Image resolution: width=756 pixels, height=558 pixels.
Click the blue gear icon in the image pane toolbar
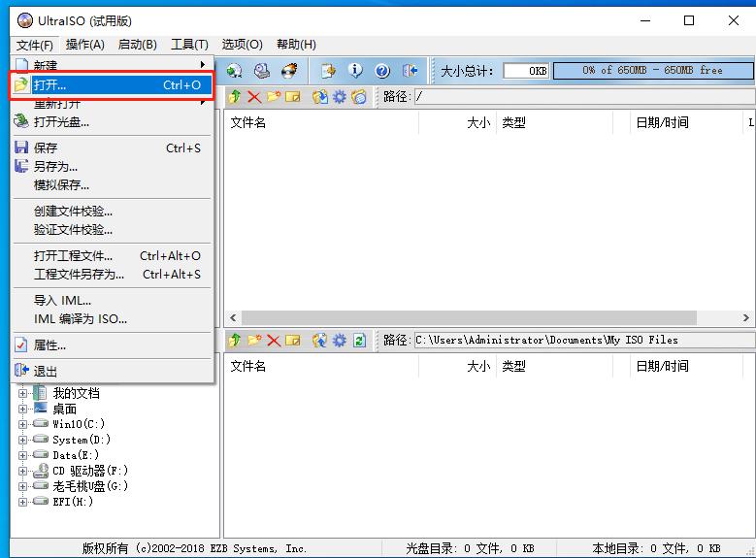coord(340,97)
